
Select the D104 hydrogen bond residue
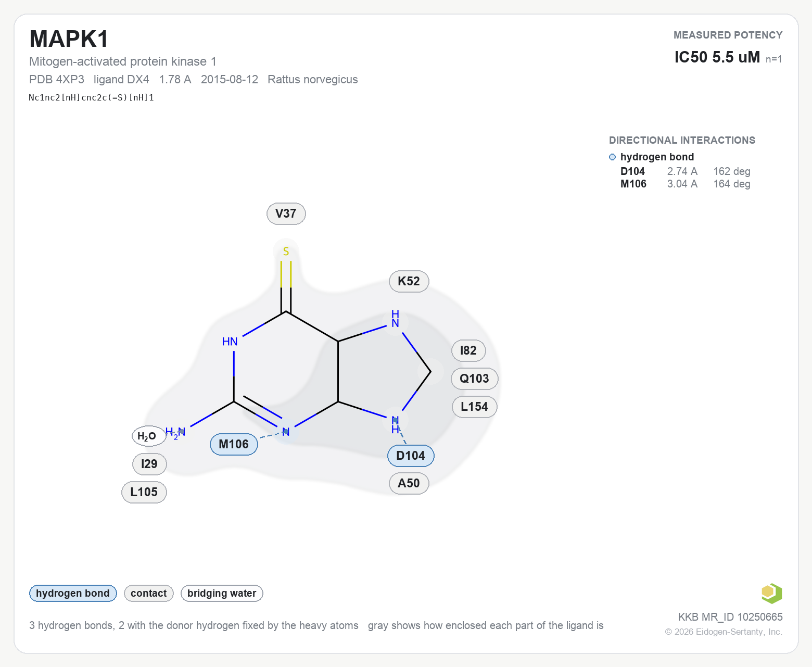pos(411,456)
